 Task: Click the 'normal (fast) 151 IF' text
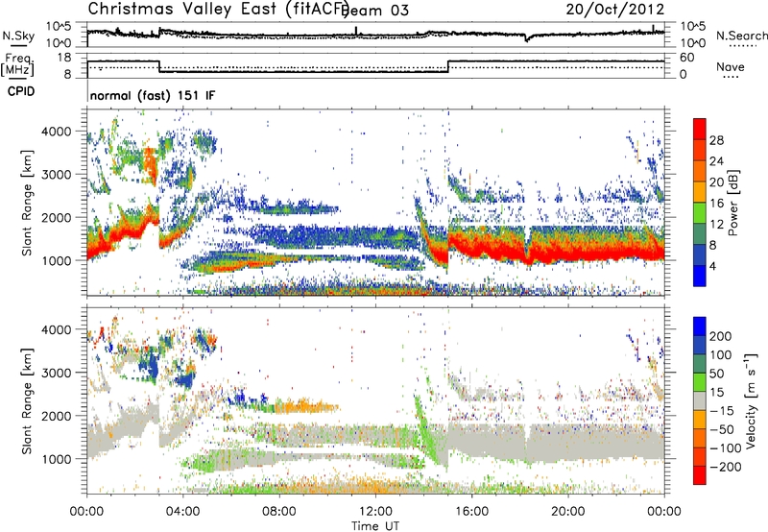[x=153, y=95]
